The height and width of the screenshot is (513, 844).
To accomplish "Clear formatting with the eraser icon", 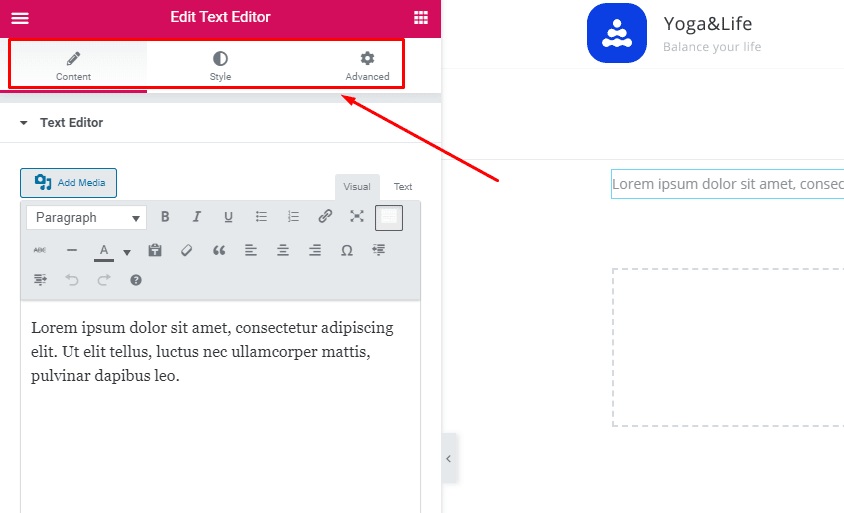I will coord(186,250).
